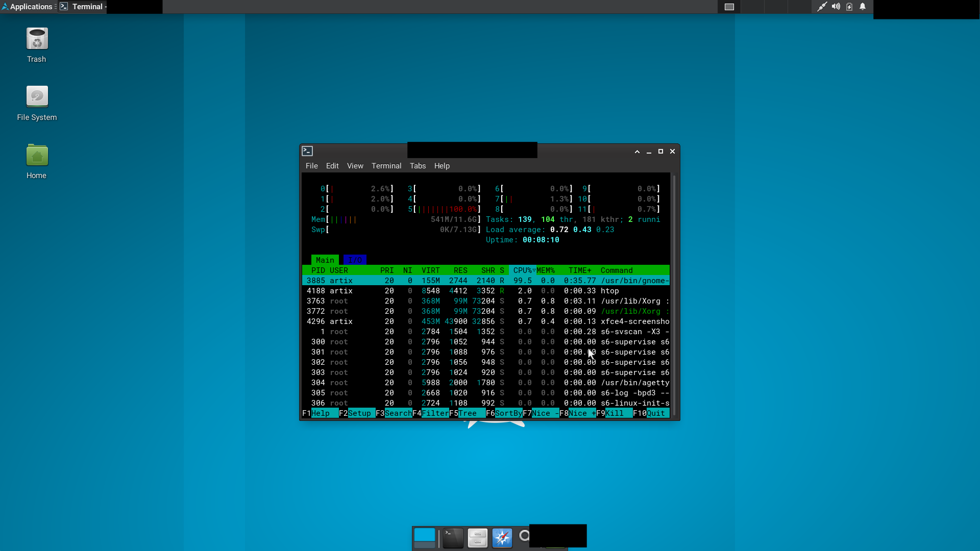This screenshot has width=980, height=551.
Task: Select s6-linux-init-s process row 306
Action: [x=486, y=403]
